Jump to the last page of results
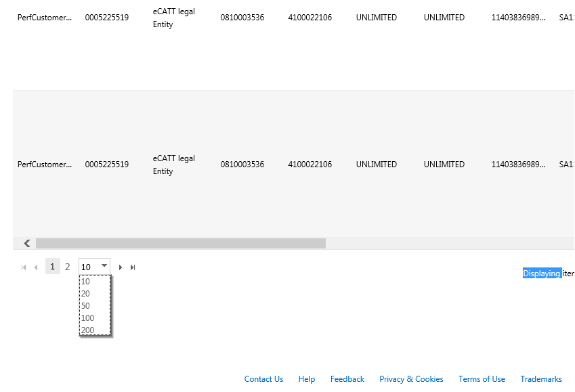The width and height of the screenshot is (575, 392). coord(133,267)
